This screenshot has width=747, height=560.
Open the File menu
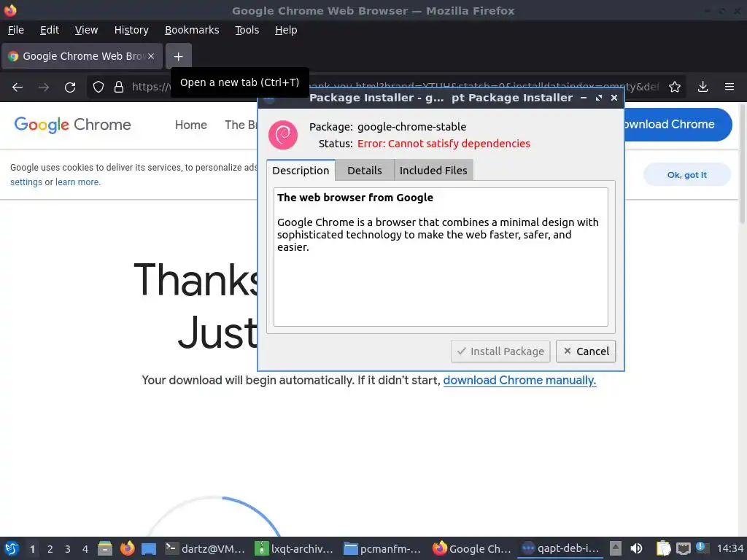click(x=16, y=30)
